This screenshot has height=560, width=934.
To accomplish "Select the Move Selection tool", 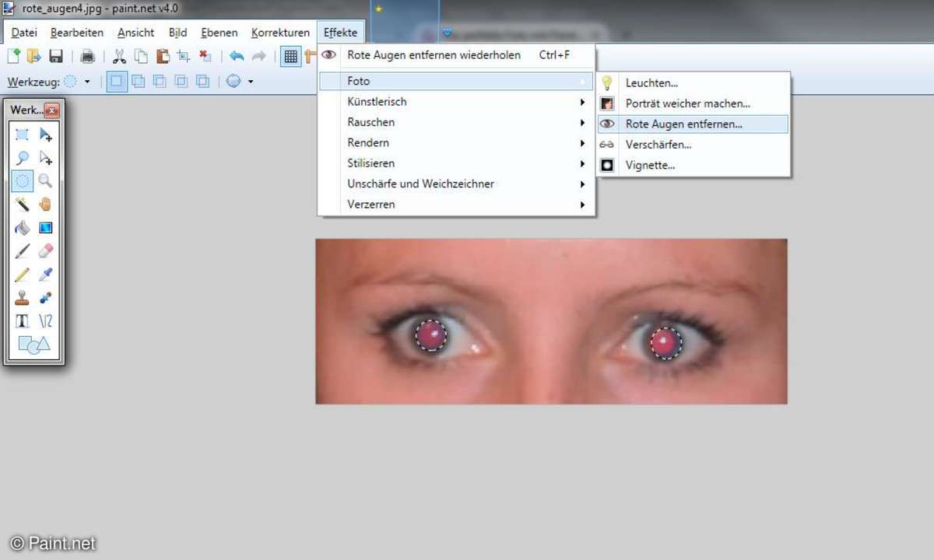I will (46, 158).
